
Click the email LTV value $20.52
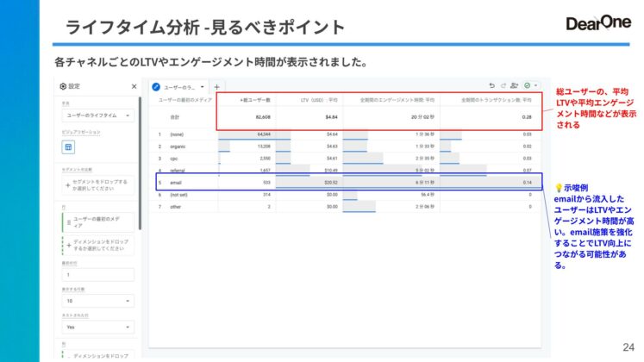point(331,183)
